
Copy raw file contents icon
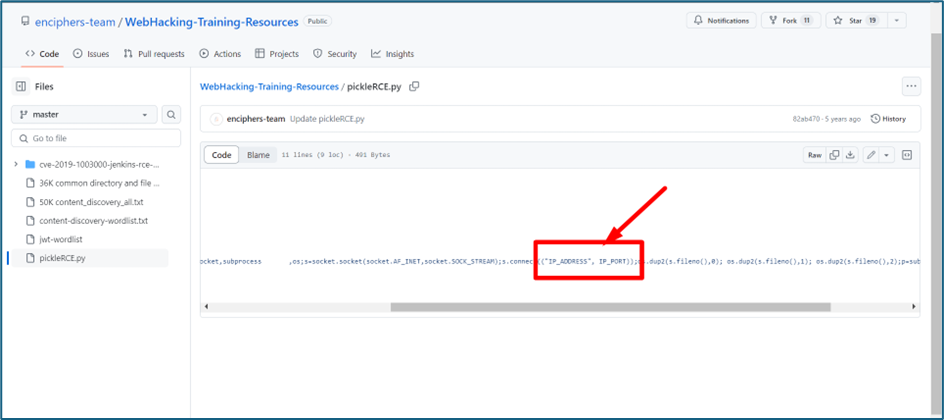834,155
